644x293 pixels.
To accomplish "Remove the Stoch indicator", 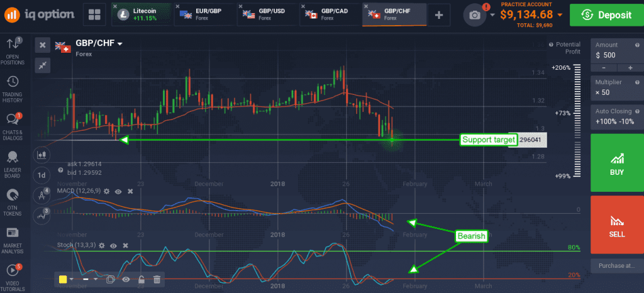I will pyautogui.click(x=125, y=245).
